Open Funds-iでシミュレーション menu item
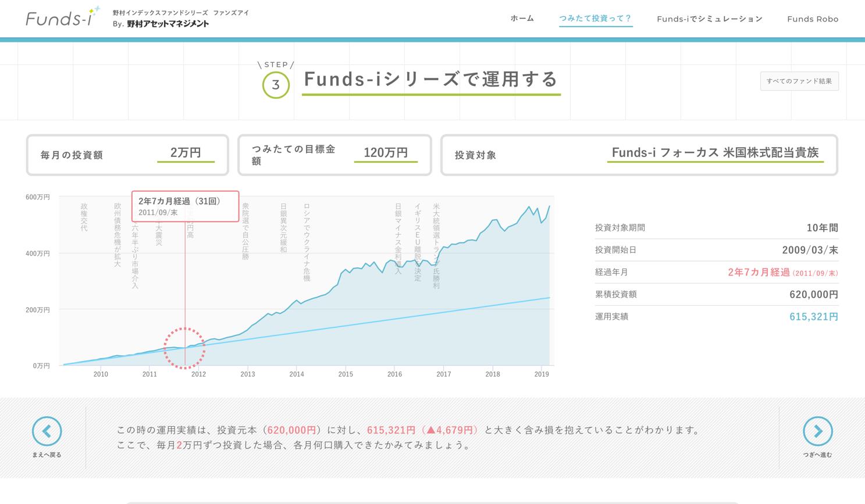Viewport: 865px width, 504px height. [710, 19]
